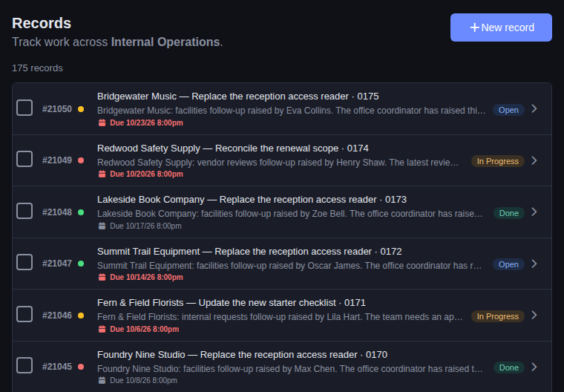Click In Progress badge on Redwood Safety Supply
The image size is (564, 392).
[x=497, y=161]
